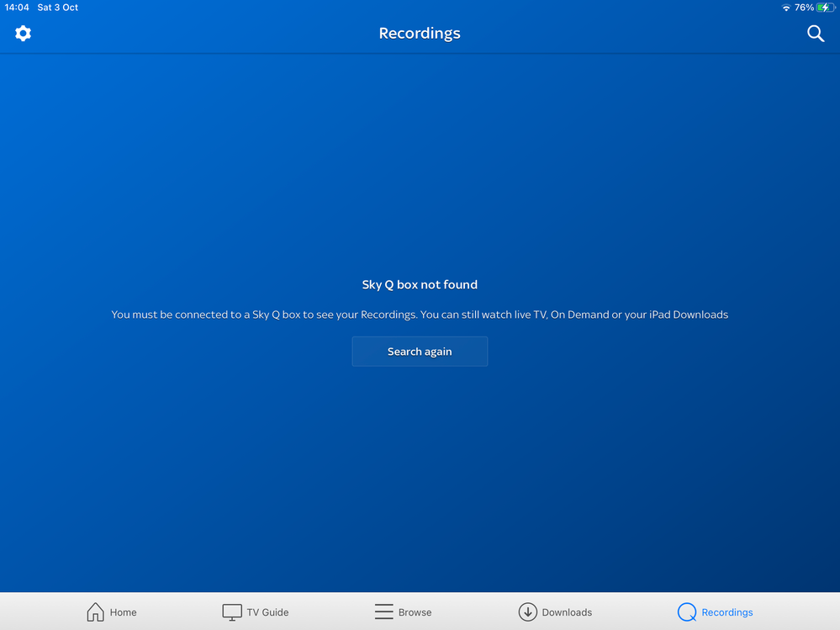
Task: Click the Downloads arrow circle icon
Action: [x=527, y=611]
